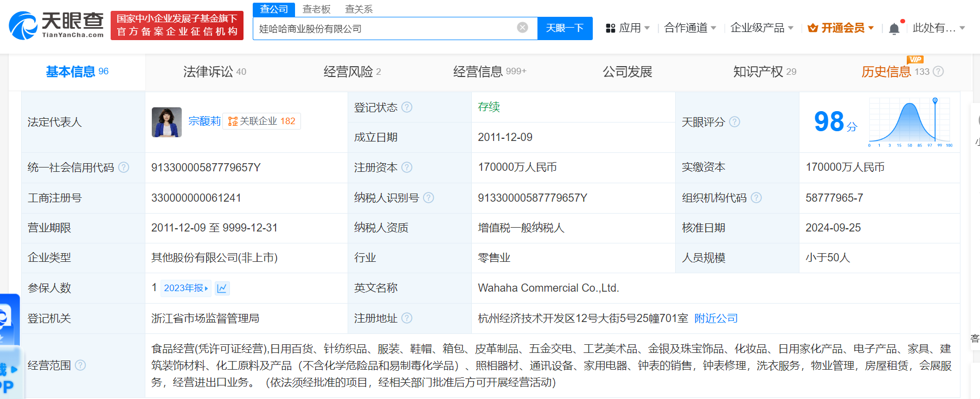This screenshot has height=399, width=980.
Task: Expand the 开通会员 dropdown
Action: 871,28
